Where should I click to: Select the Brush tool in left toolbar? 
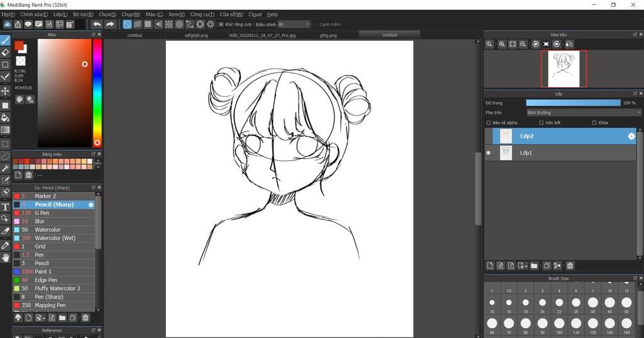pyautogui.click(x=5, y=40)
